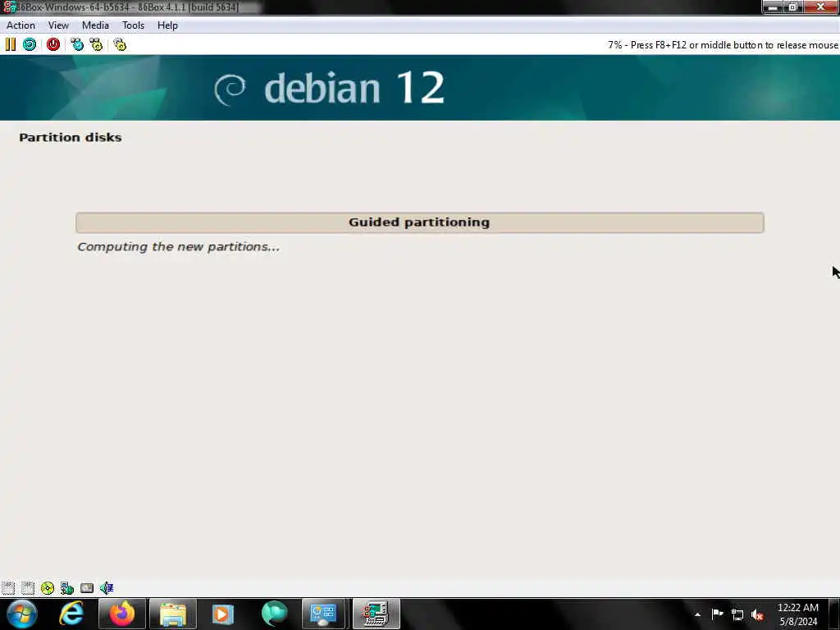
Task: Click the 'Computing the new partitions...' text
Action: tap(178, 247)
